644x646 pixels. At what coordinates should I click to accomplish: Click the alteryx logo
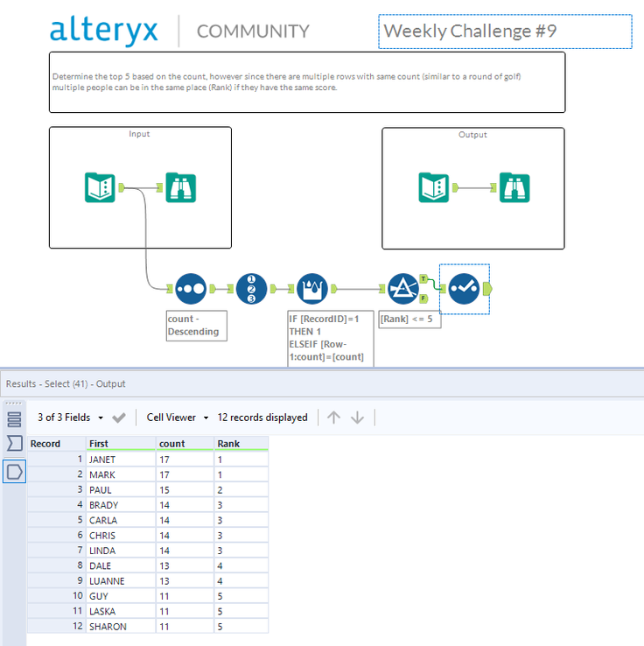tap(104, 31)
